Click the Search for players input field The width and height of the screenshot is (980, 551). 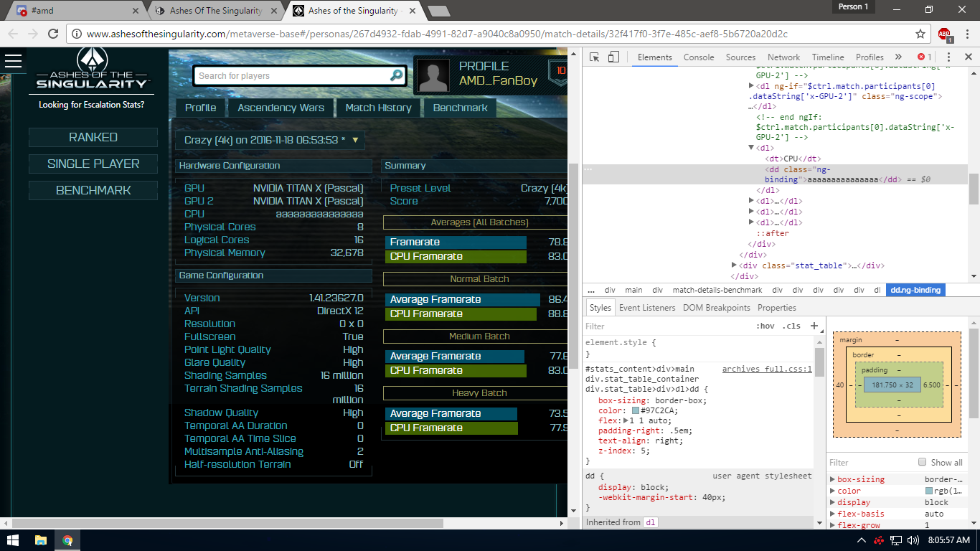point(291,75)
